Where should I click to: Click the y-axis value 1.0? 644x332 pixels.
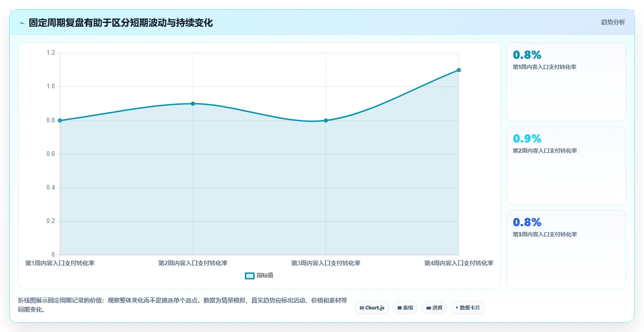tap(51, 86)
